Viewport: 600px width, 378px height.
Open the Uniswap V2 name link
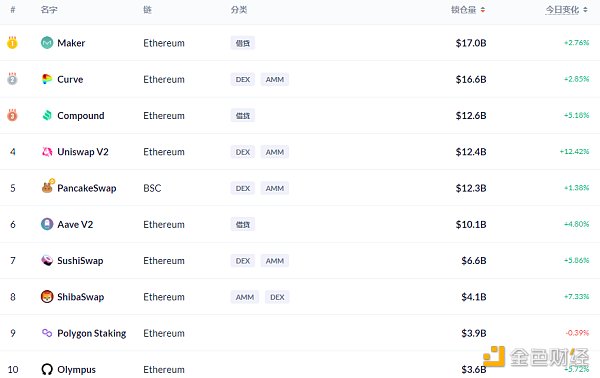point(83,152)
